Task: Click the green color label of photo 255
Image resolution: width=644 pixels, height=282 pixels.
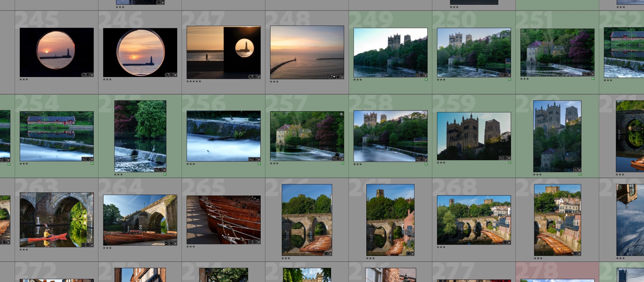Action: coord(165,174)
